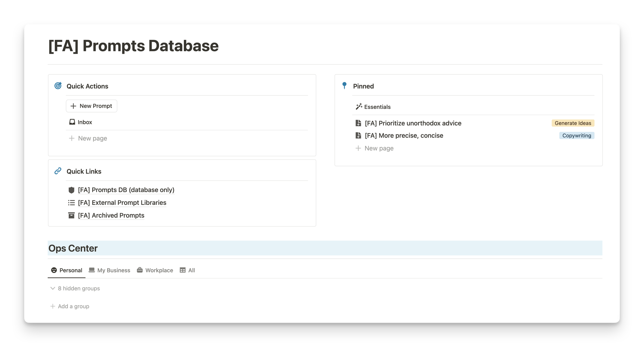Viewport: 644px width, 347px height.
Task: Click the All tab table icon
Action: (183, 270)
